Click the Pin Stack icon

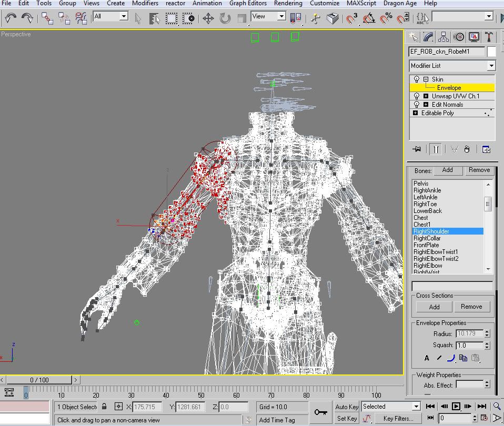point(417,149)
